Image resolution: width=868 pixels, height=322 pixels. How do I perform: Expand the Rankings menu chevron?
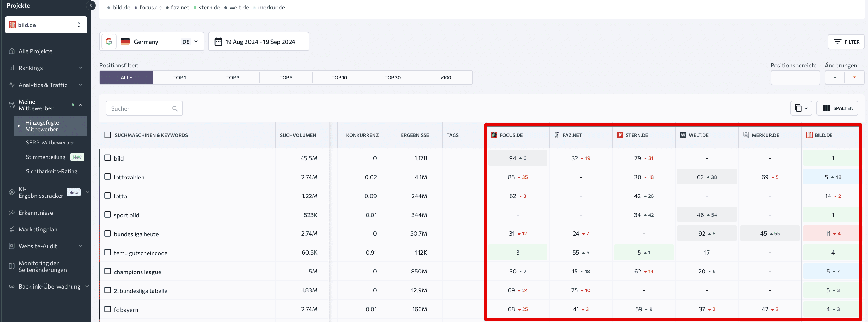81,68
